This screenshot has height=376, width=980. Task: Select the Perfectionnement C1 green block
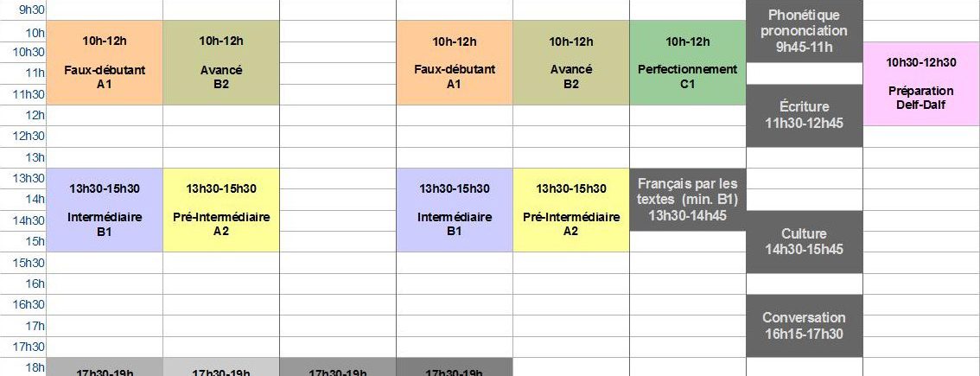688,62
